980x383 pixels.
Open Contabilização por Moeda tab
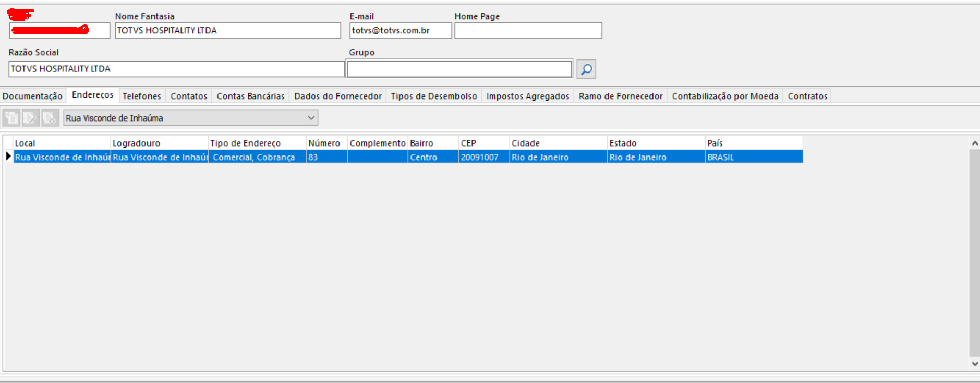[x=725, y=96]
